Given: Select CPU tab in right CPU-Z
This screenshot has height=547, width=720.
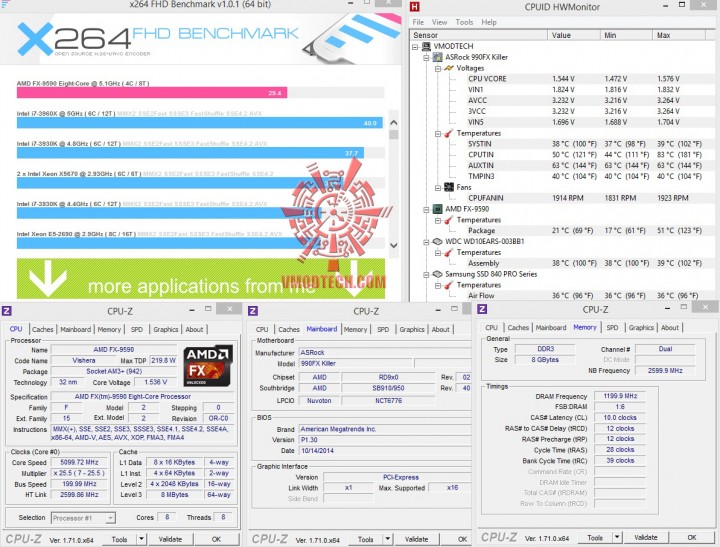Looking at the screenshot, I should coord(491,327).
